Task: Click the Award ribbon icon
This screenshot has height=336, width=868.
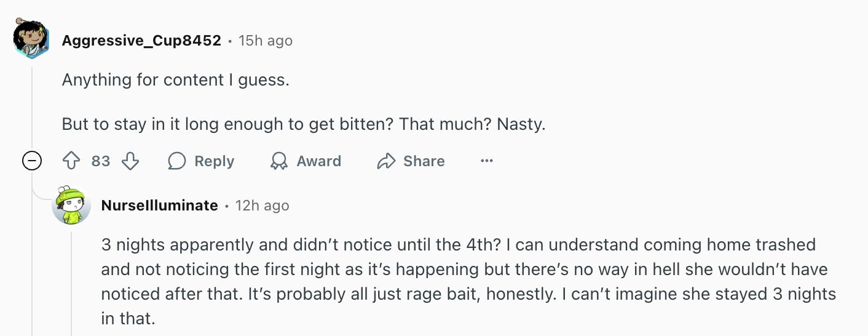Action: pos(279,161)
